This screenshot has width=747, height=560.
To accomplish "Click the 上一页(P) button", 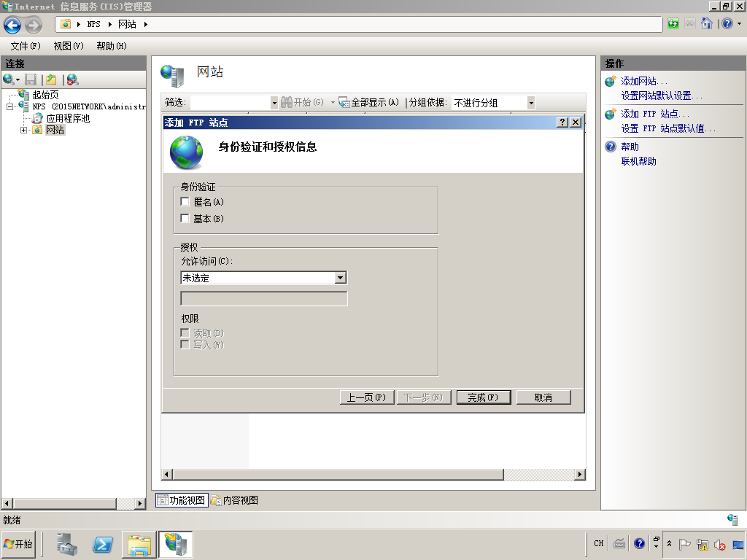I will coord(367,397).
